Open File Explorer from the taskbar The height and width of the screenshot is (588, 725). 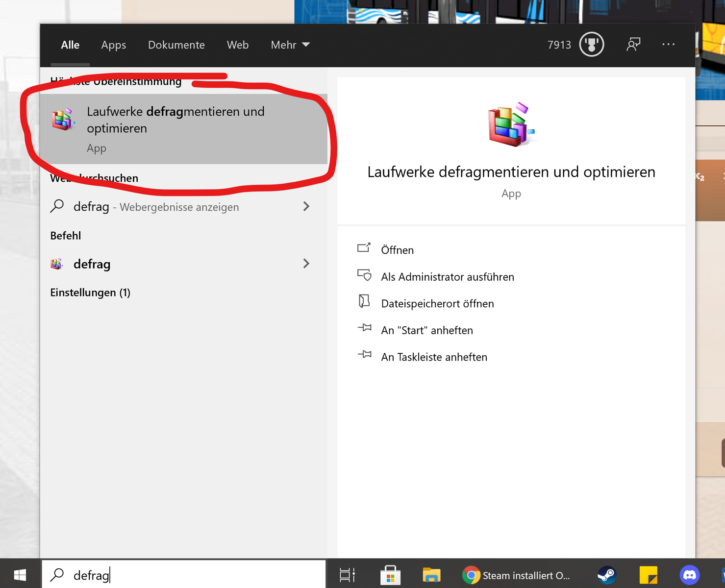pos(431,574)
